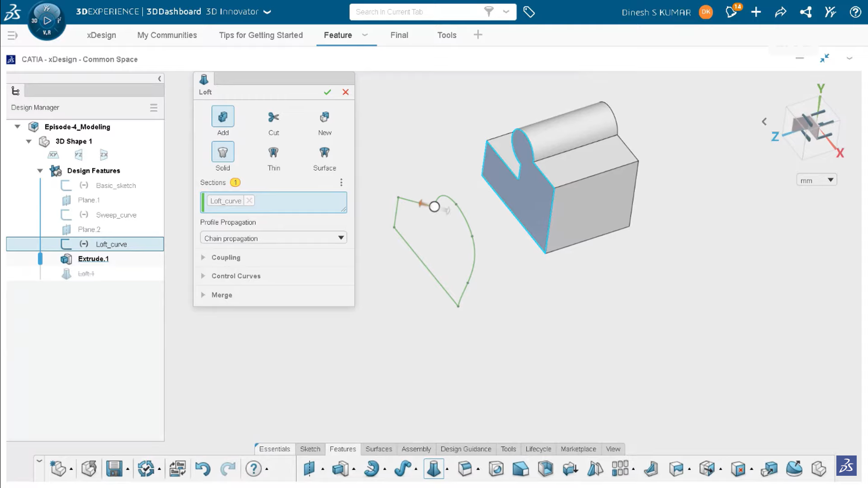868x488 pixels.
Task: Collapse the Design Features node
Action: pos(40,171)
